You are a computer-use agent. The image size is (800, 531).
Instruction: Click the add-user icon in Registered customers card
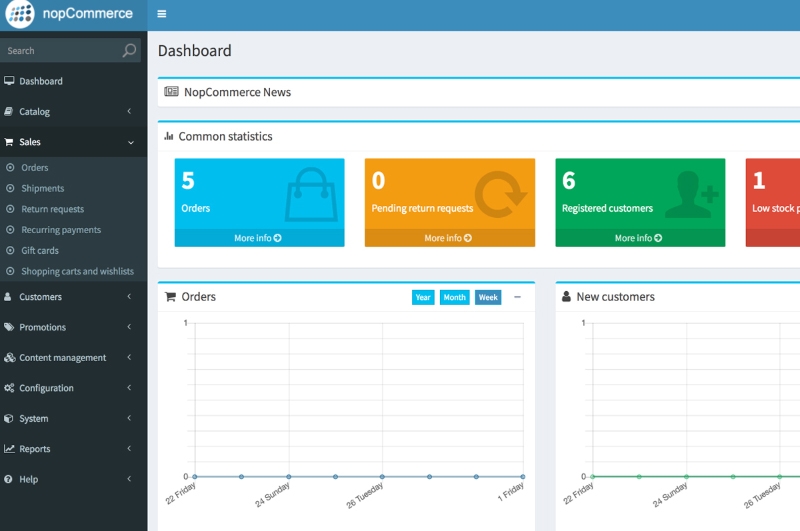pos(692,194)
